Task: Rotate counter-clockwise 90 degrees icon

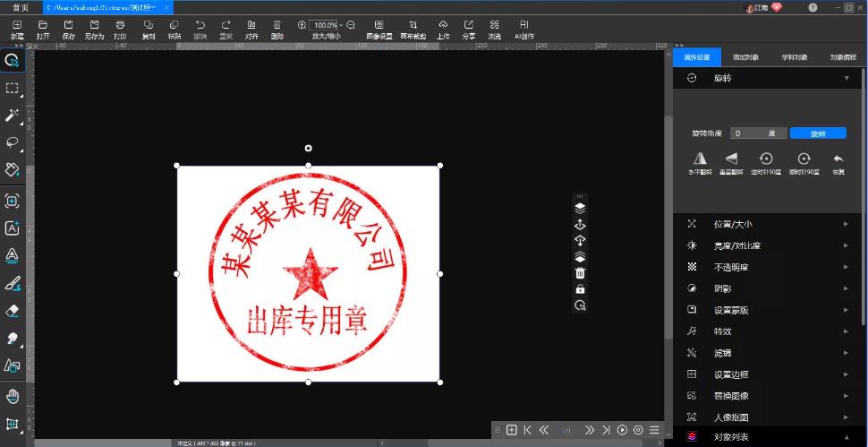Action: pos(766,159)
